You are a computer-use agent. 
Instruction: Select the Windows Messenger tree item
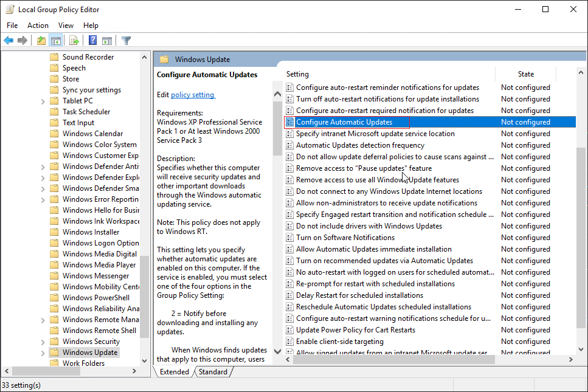[x=95, y=276]
